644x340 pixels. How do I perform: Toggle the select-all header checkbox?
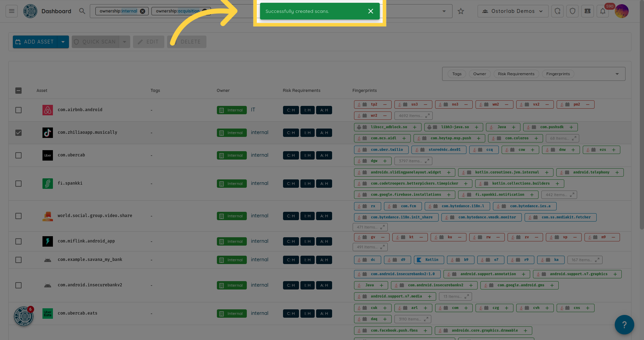(18, 91)
